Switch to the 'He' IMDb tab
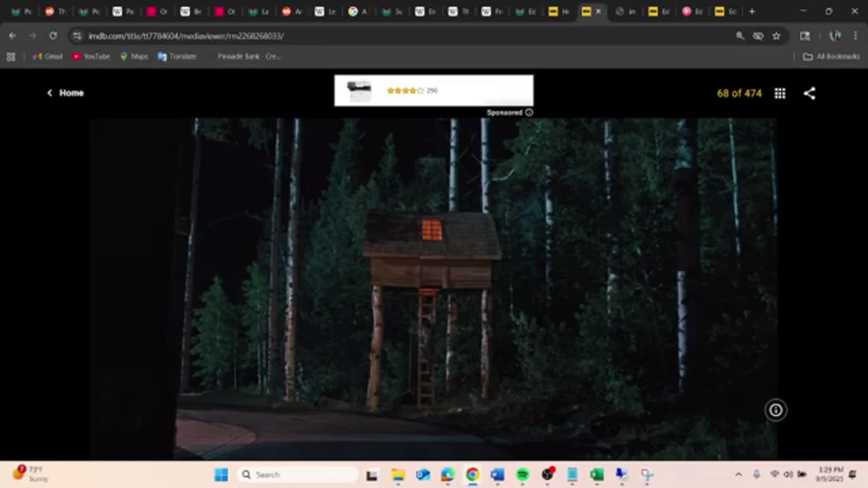This screenshot has width=868, height=488. tap(559, 12)
